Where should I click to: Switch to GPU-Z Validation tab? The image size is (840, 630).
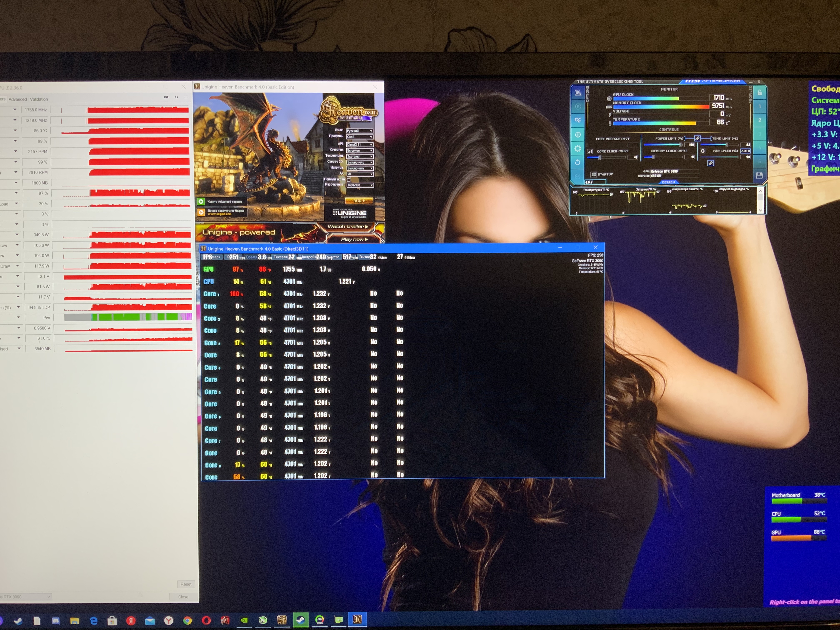39,99
